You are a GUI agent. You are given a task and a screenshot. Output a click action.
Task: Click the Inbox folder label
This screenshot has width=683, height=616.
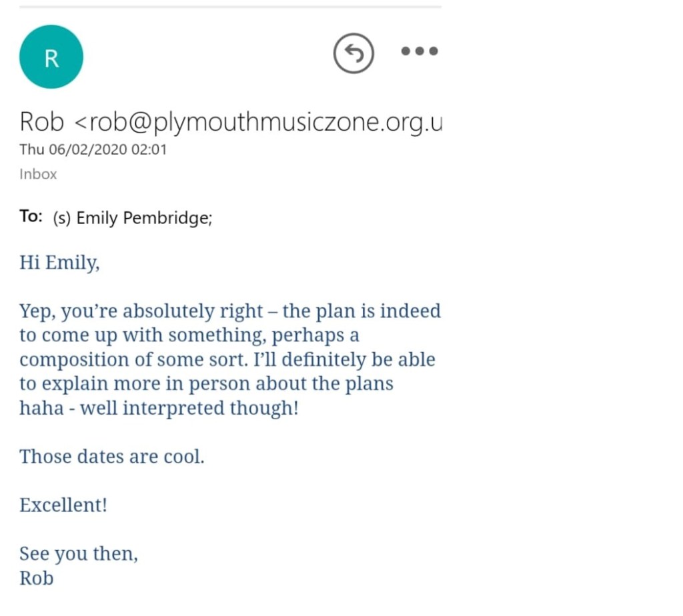point(38,174)
